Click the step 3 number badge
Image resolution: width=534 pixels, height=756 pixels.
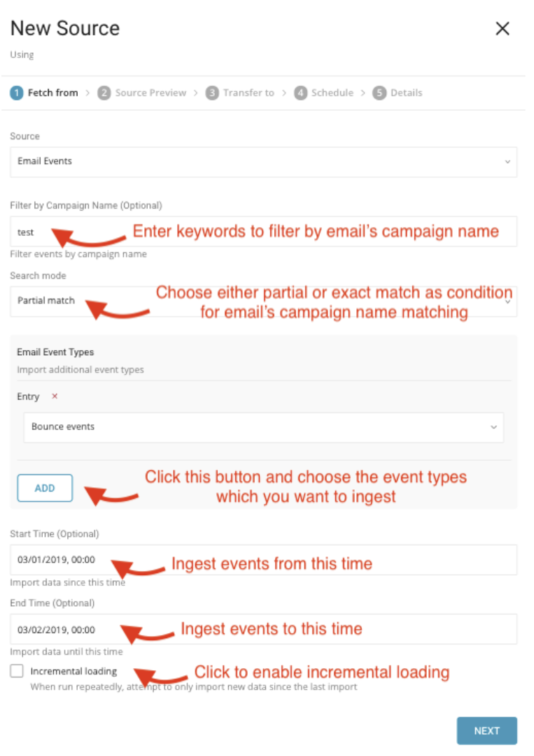pos(212,93)
